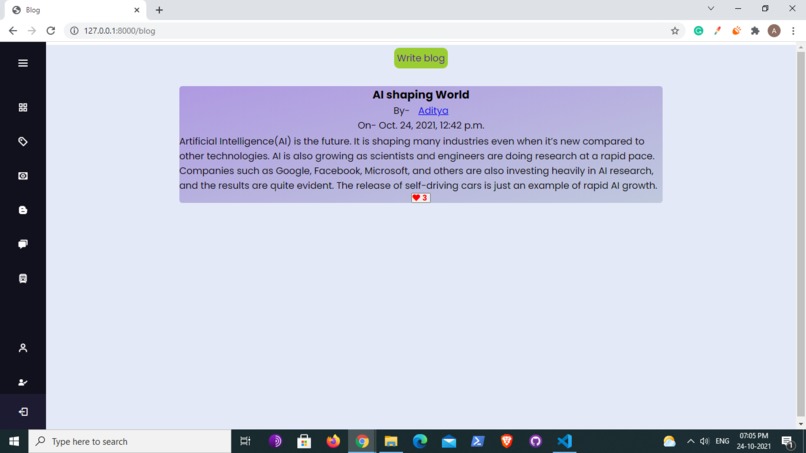Click the receipt-style icon in sidebar
806x453 pixels.
(x=23, y=278)
